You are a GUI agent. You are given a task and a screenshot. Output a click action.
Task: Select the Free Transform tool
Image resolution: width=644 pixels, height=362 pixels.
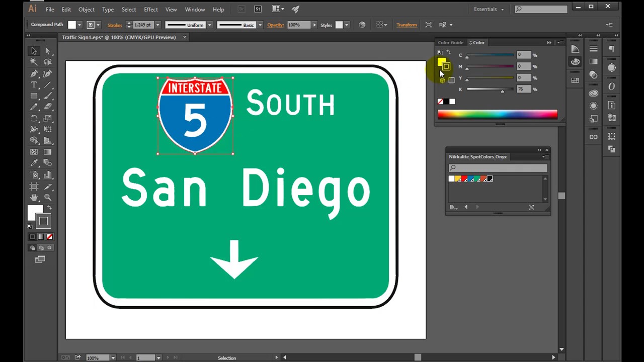(48, 129)
